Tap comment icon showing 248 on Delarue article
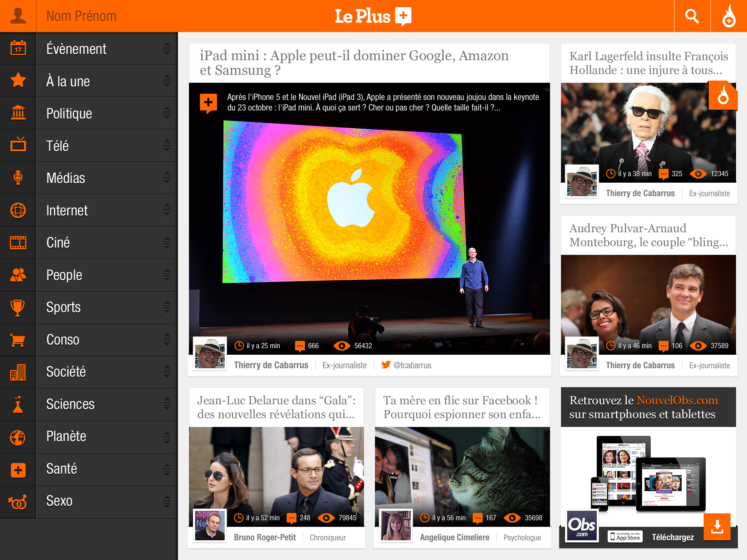 291,518
